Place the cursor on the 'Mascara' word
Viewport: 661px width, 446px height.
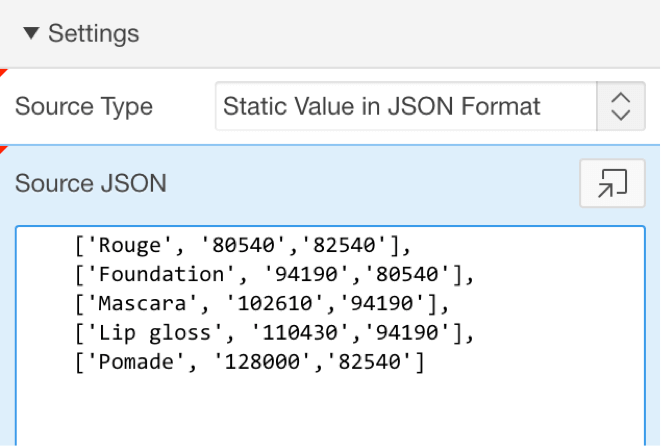click(x=142, y=304)
